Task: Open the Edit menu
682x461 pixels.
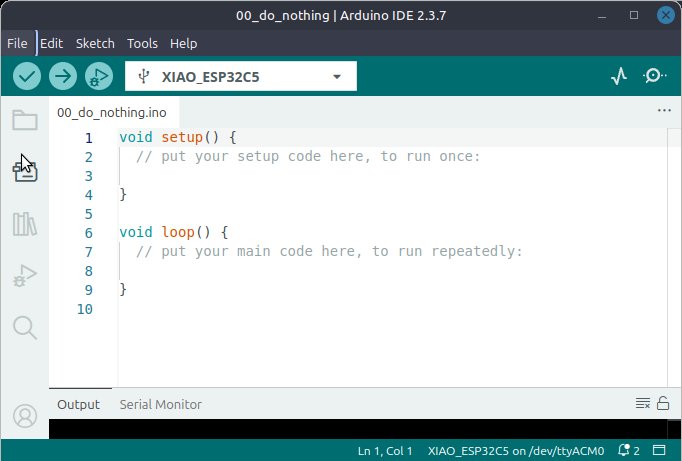Action: click(51, 43)
